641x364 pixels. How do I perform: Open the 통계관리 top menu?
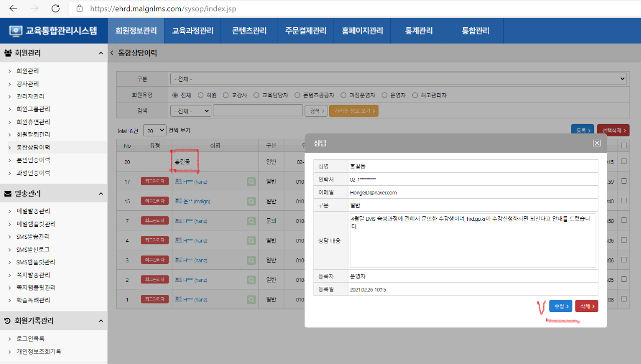pos(419,31)
